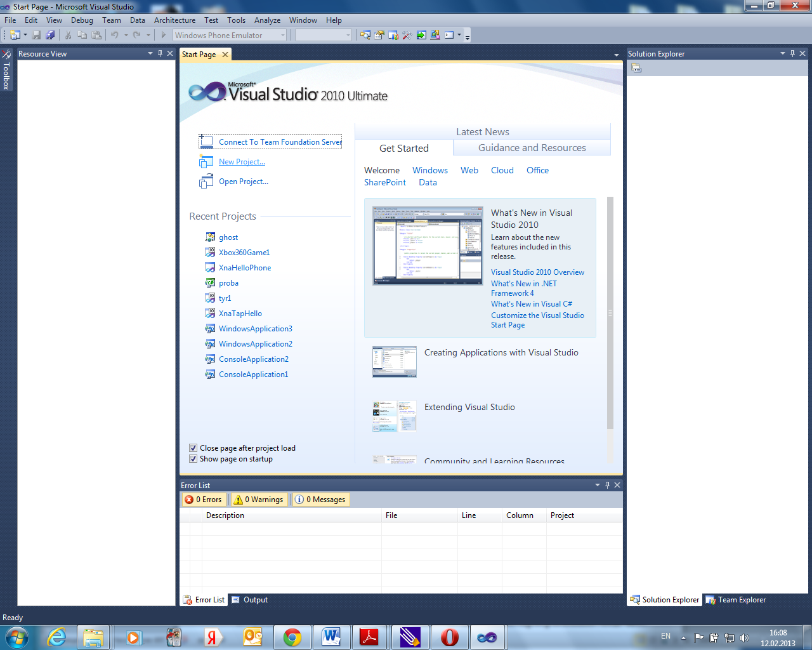The image size is (812, 650).
Task: Open Resource View window position dropdown
Action: [150, 54]
